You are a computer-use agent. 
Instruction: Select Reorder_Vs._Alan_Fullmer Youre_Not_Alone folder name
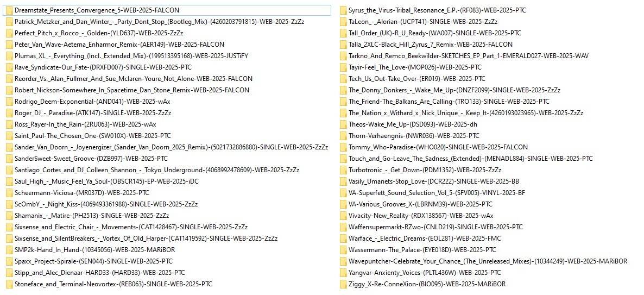click(x=134, y=78)
